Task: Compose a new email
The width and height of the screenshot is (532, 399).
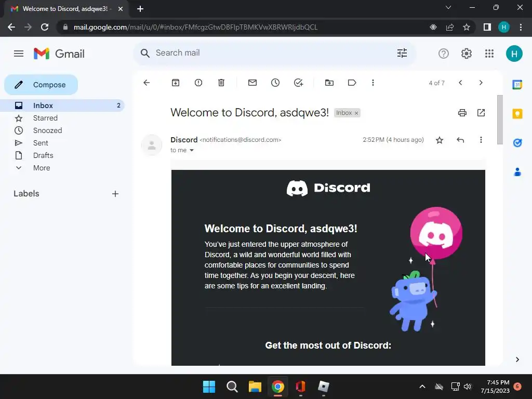Action: (x=41, y=85)
